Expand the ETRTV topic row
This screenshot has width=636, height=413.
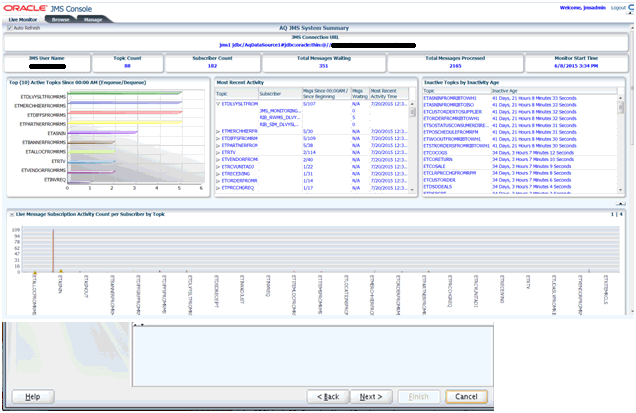218,152
